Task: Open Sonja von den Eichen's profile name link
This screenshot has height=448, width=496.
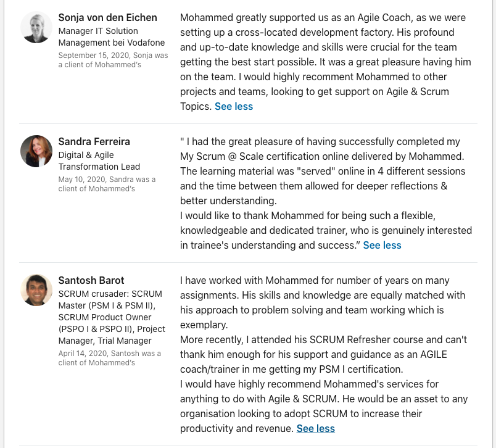Action: 107,17
